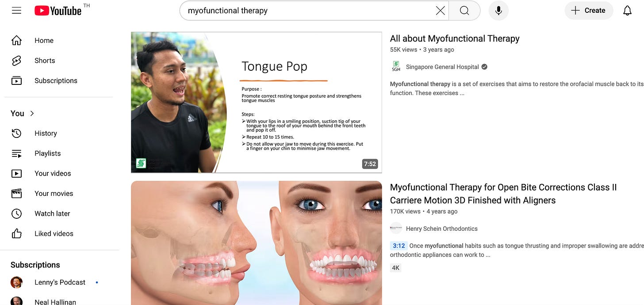This screenshot has width=644, height=305.
Task: Jump to the 3:12 timestamp chip
Action: pos(399,246)
